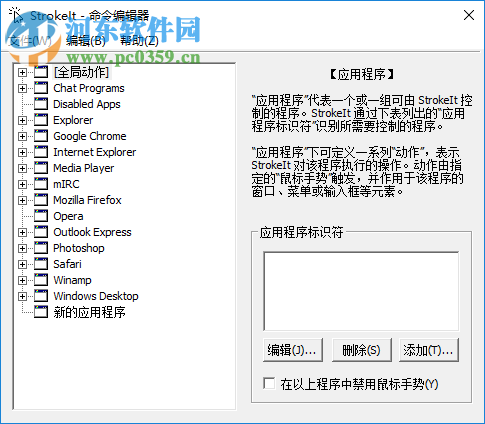485x424 pixels.
Task: Close the StrokeIt command editor window
Action: 469,15
